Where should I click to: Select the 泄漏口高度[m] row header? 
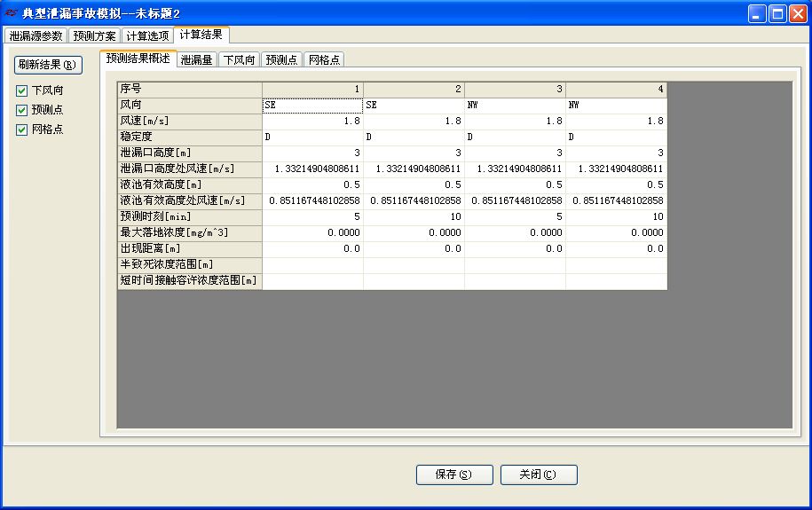tap(190, 153)
